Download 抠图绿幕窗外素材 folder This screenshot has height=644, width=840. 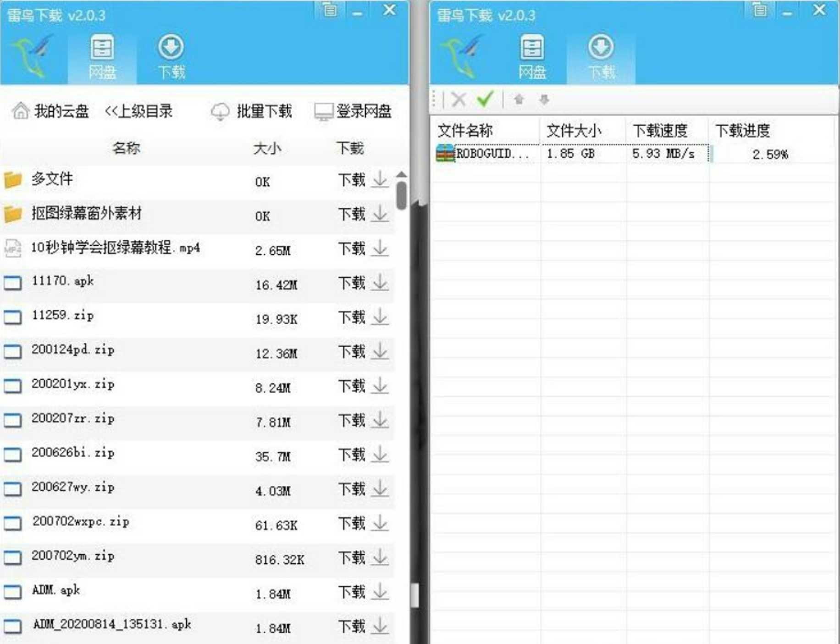(x=363, y=214)
